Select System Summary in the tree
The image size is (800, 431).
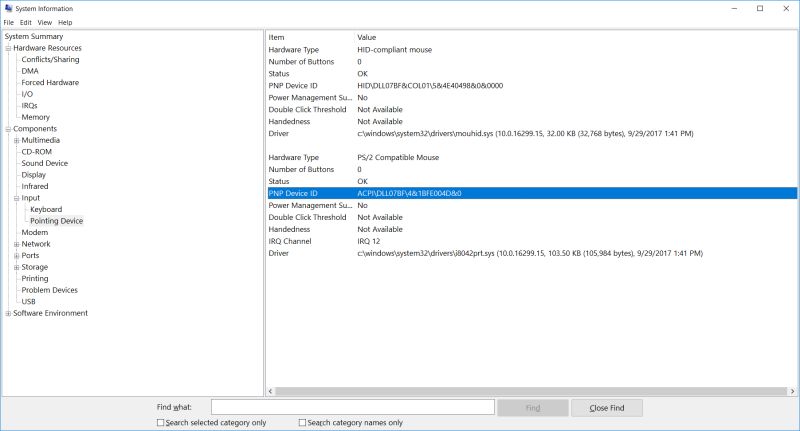coord(34,37)
